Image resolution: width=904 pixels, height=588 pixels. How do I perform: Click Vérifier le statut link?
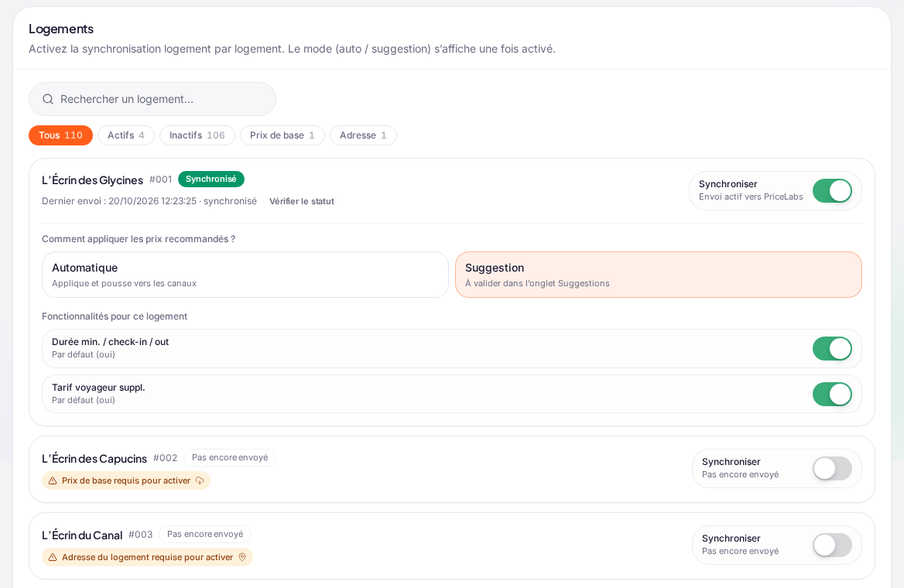point(302,201)
